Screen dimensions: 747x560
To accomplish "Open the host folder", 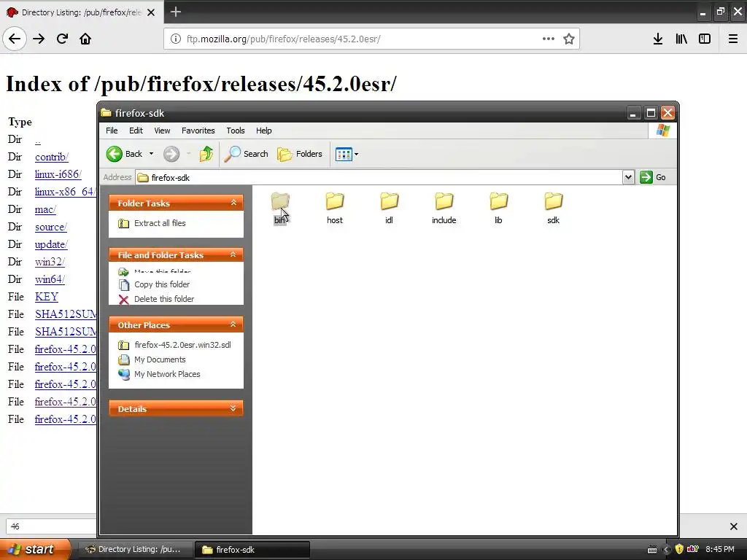I will tap(334, 208).
